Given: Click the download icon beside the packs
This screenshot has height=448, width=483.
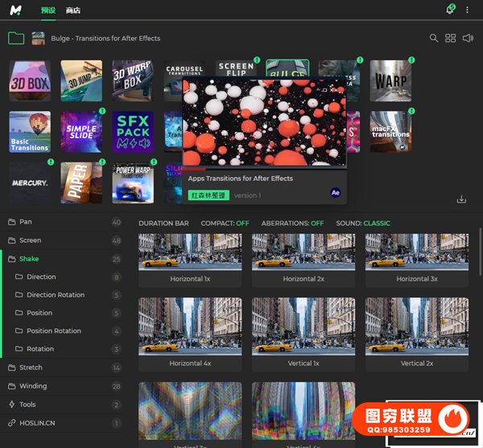Looking at the screenshot, I should [x=461, y=199].
